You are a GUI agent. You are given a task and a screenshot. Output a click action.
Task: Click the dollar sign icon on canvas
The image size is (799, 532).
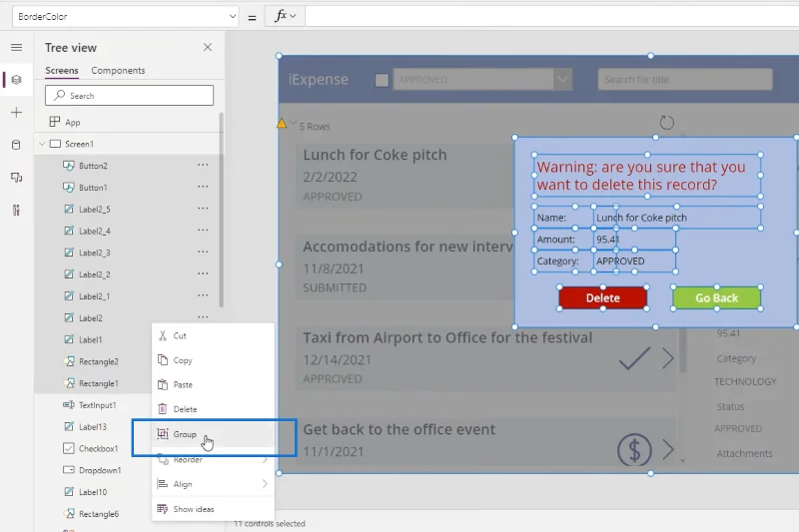pos(634,450)
